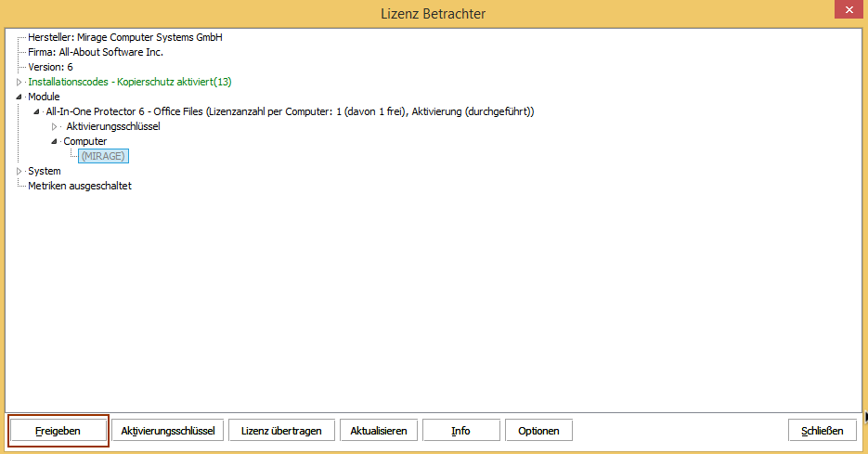Image resolution: width=868 pixels, height=454 pixels.
Task: Select the Hersteller tree entry
Action: click(x=125, y=38)
